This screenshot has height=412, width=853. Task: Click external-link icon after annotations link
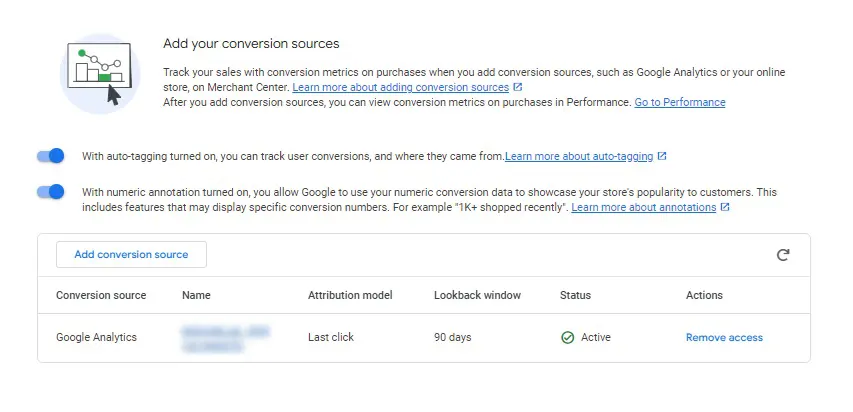[x=725, y=207]
